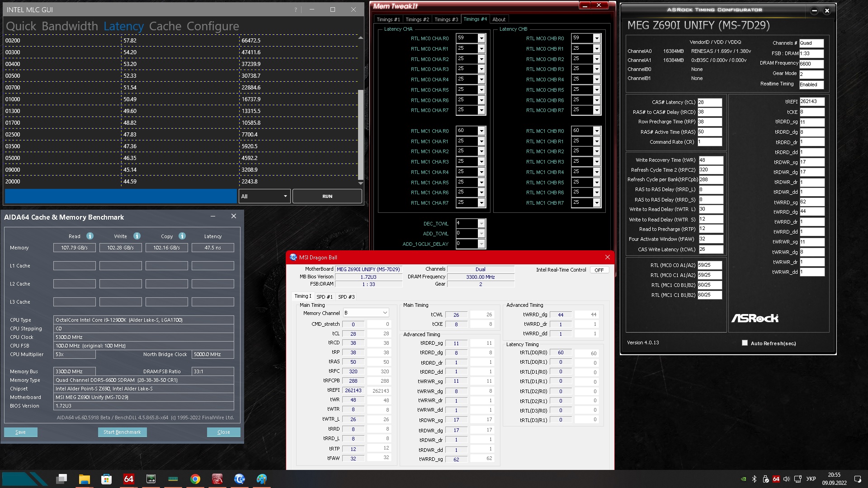This screenshot has width=868, height=488.
Task: Open File Explorer taskbar icon
Action: (x=84, y=479)
